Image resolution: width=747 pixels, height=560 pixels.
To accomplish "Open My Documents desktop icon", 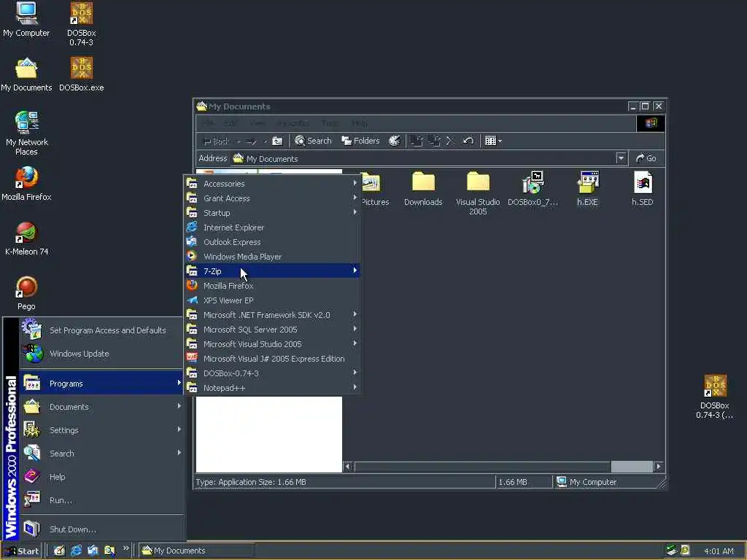I will point(26,75).
